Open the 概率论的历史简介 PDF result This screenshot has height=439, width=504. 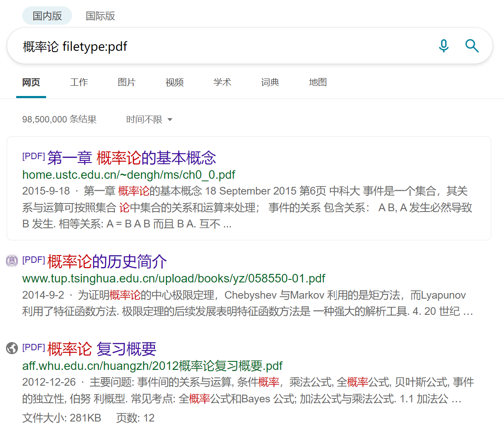pyautogui.click(x=107, y=262)
